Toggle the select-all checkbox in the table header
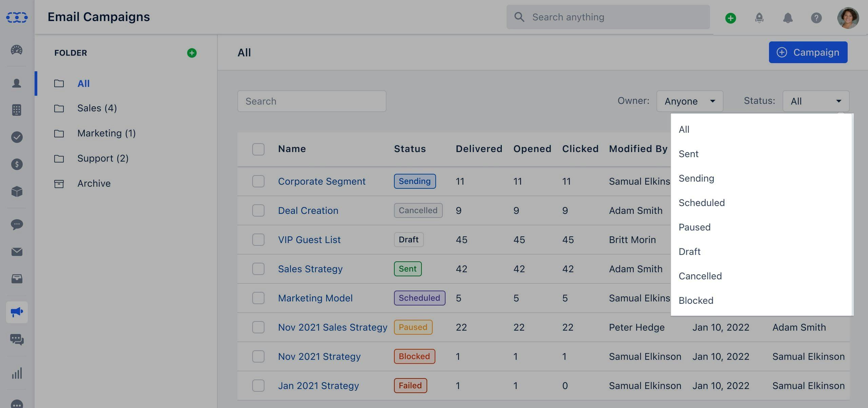This screenshot has height=408, width=868. (x=258, y=149)
